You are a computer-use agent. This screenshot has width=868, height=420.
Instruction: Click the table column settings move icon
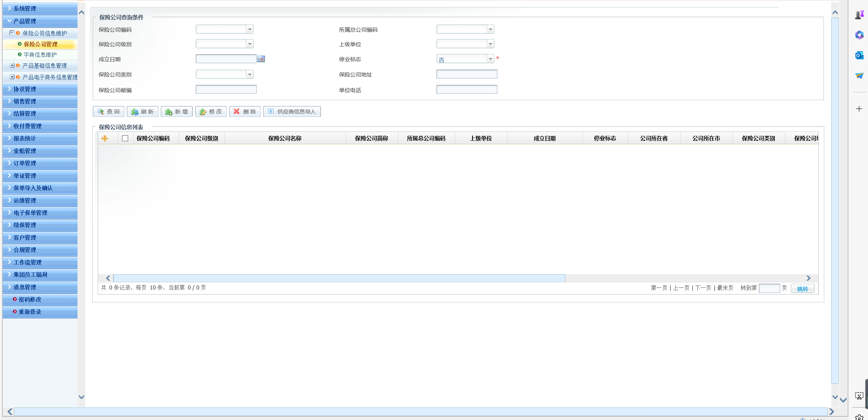(105, 138)
